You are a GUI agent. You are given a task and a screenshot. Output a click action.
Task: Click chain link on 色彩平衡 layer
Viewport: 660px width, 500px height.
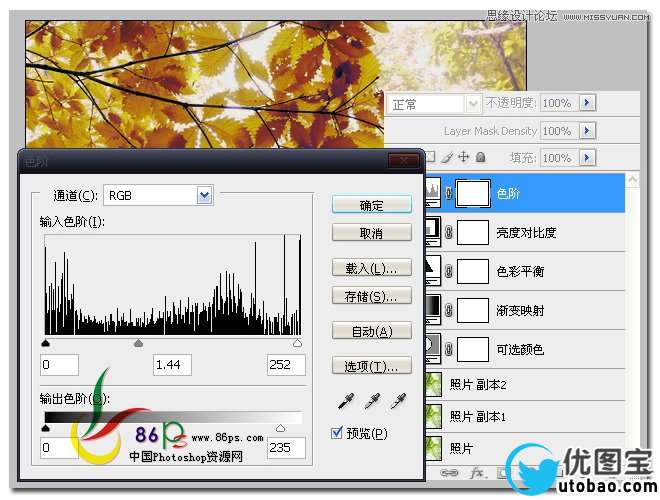click(x=449, y=271)
